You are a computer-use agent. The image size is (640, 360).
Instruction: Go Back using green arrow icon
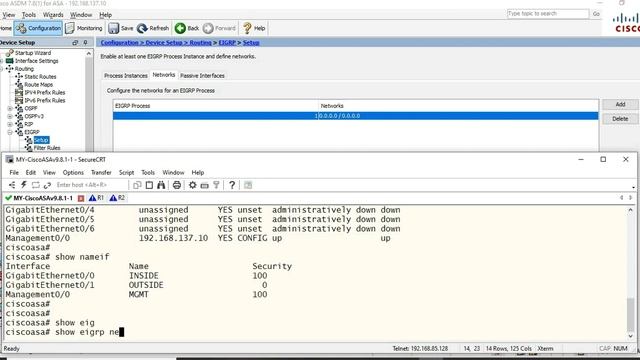(x=180, y=28)
